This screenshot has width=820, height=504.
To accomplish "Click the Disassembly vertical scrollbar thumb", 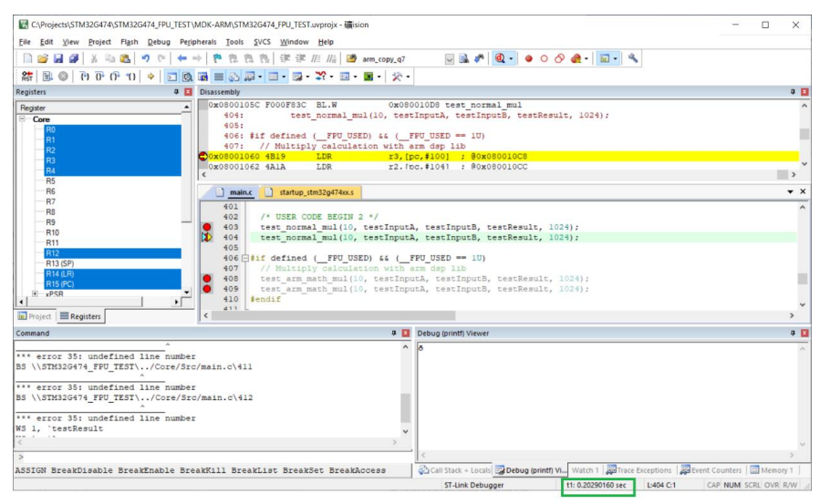I will point(804,134).
